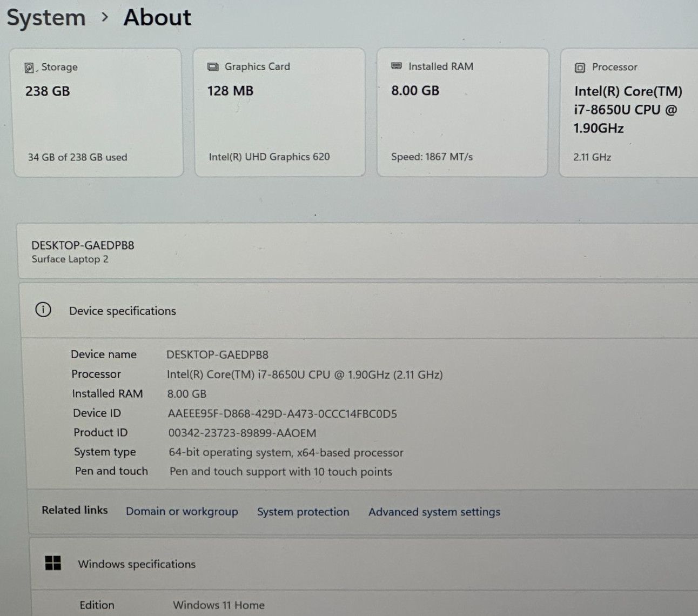Select the Device ID value text

coord(283,414)
